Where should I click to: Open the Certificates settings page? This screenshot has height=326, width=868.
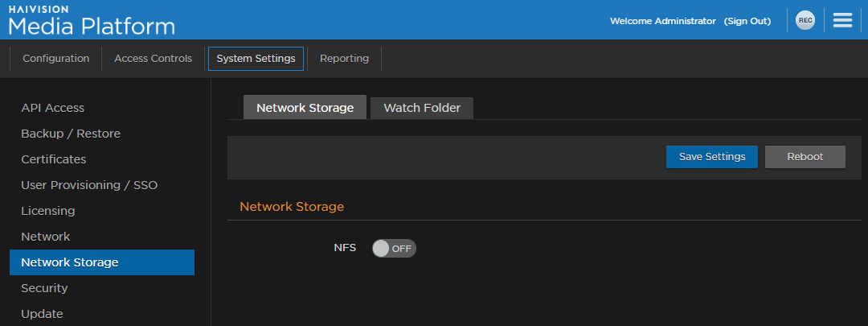point(53,159)
